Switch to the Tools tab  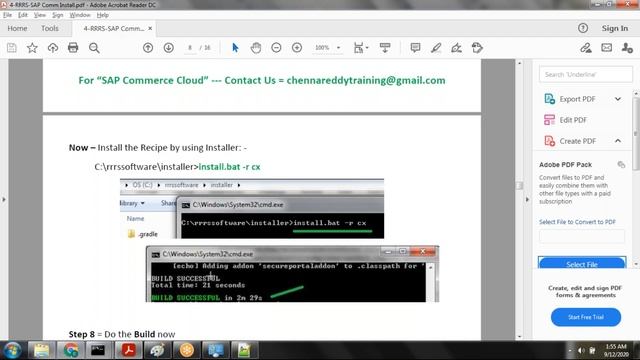[50, 28]
